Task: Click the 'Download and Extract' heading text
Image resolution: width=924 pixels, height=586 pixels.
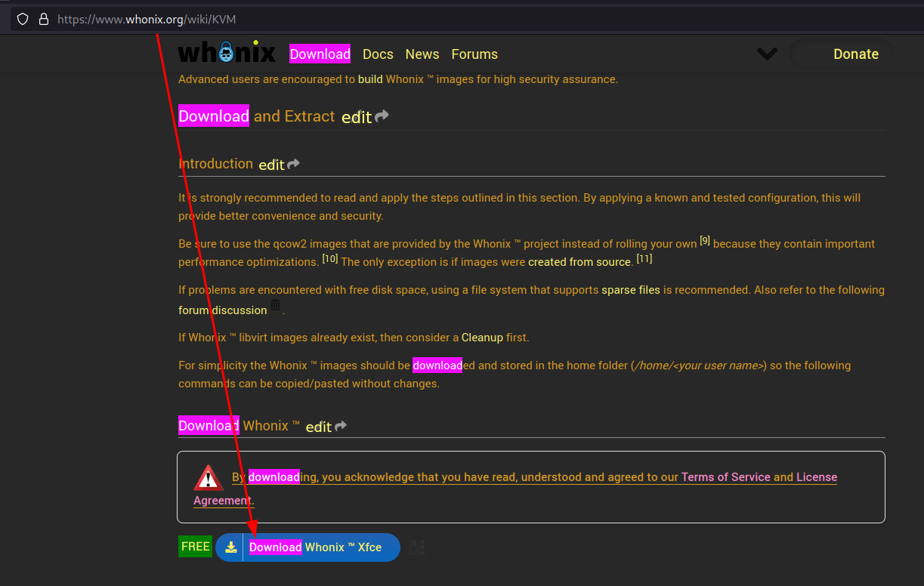Action: (257, 116)
